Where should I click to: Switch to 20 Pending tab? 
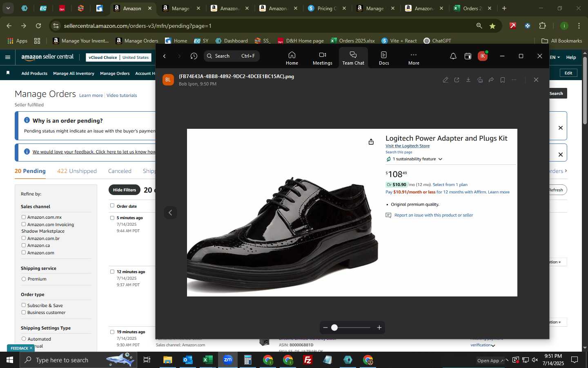click(30, 171)
